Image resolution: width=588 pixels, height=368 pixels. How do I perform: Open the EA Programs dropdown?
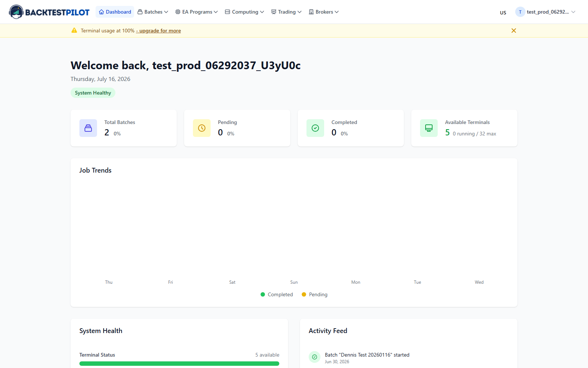[x=197, y=12]
